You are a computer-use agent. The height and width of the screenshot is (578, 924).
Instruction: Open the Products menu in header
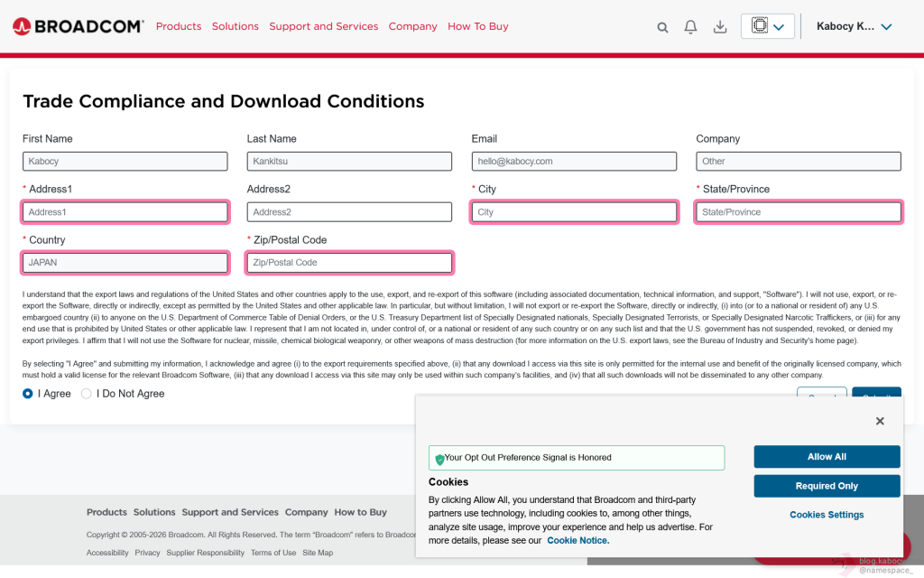(179, 26)
